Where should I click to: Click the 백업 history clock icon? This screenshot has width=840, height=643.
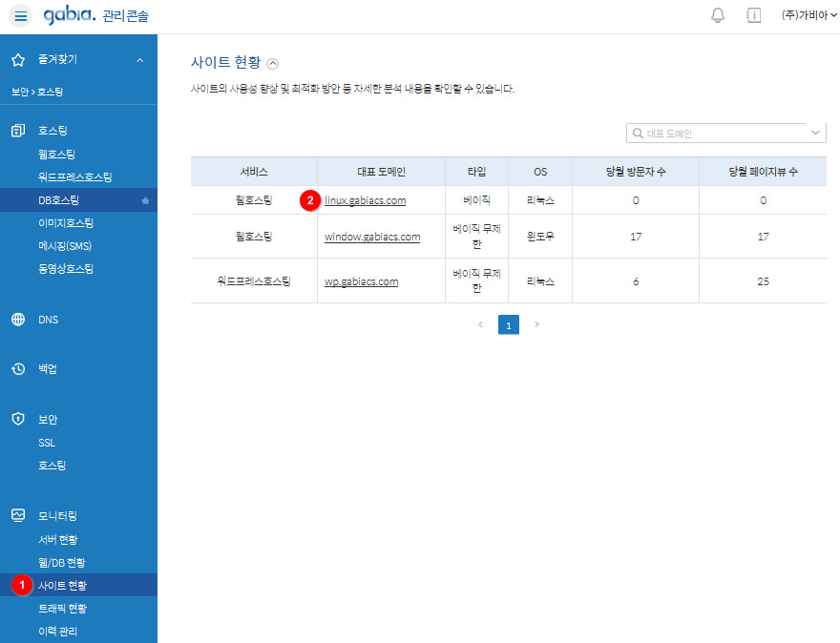[18, 369]
